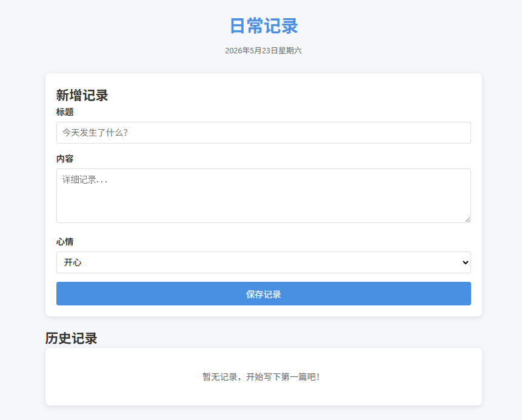The image size is (522, 420).
Task: Click the 标题 field label
Action: 65,112
